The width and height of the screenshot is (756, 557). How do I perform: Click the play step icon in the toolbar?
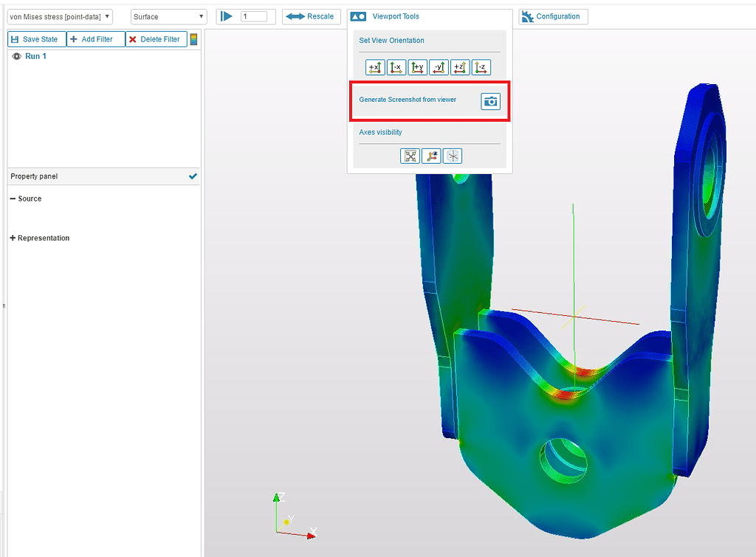pyautogui.click(x=226, y=16)
